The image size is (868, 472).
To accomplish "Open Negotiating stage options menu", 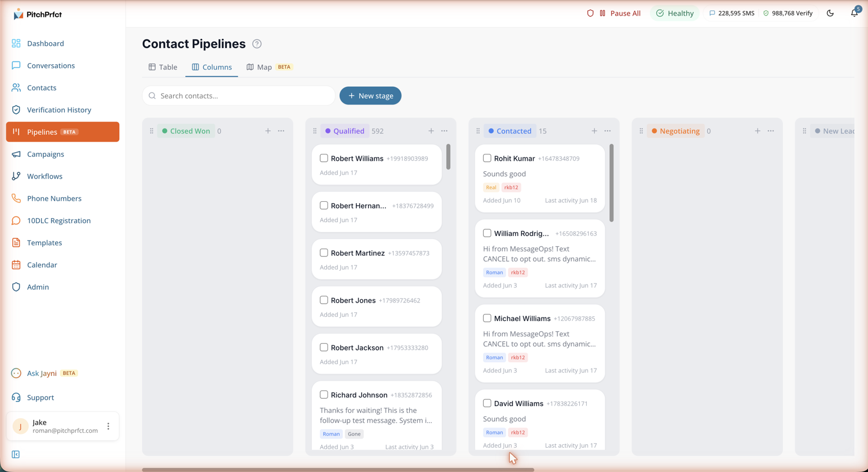I will pyautogui.click(x=771, y=131).
